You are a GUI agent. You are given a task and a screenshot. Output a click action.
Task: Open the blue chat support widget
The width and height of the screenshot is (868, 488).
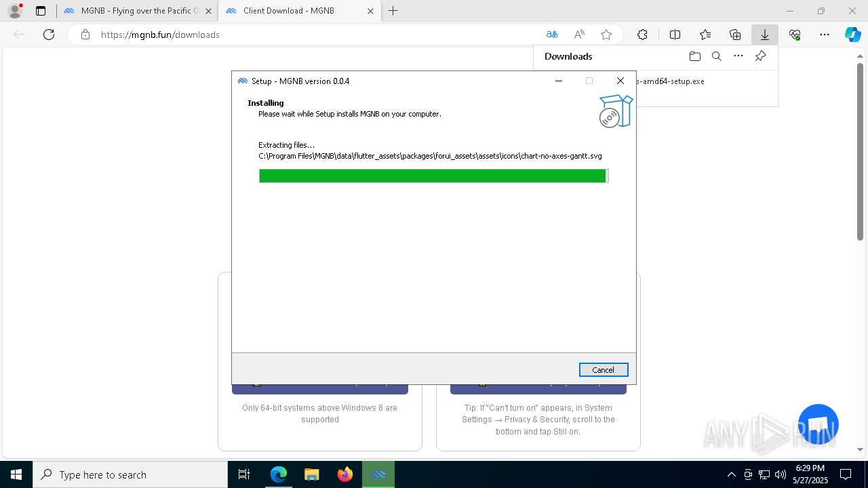818,424
